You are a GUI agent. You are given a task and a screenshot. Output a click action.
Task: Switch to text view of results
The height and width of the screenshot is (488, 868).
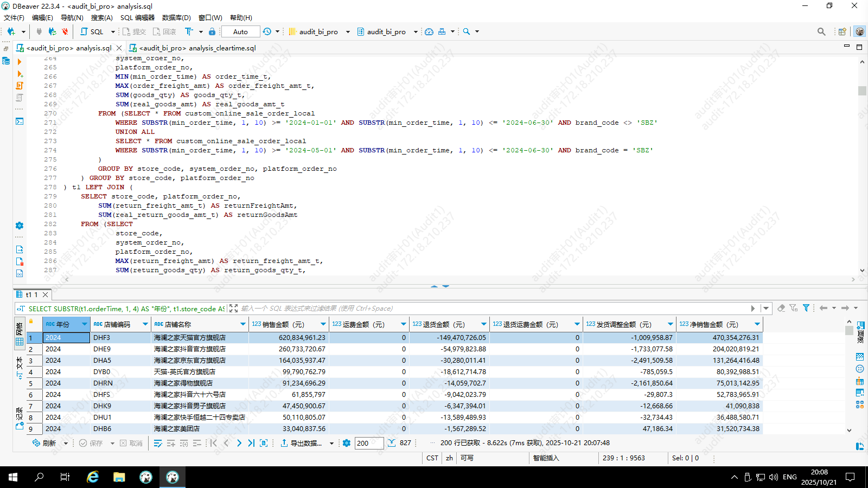(20, 367)
